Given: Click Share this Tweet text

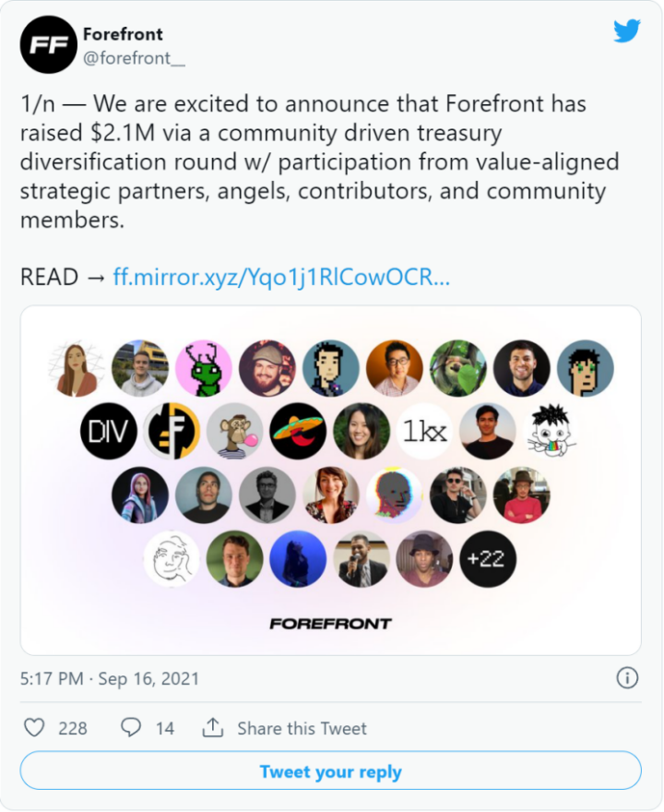Looking at the screenshot, I should [302, 728].
